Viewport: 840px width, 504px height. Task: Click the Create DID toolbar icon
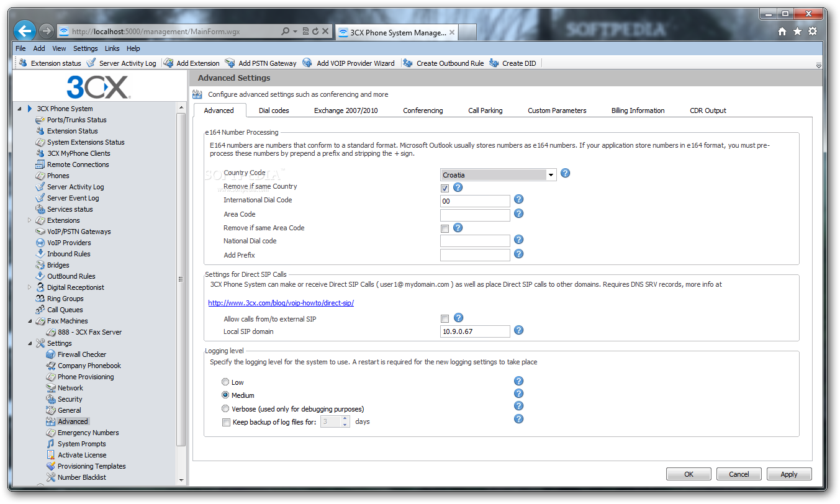point(494,63)
